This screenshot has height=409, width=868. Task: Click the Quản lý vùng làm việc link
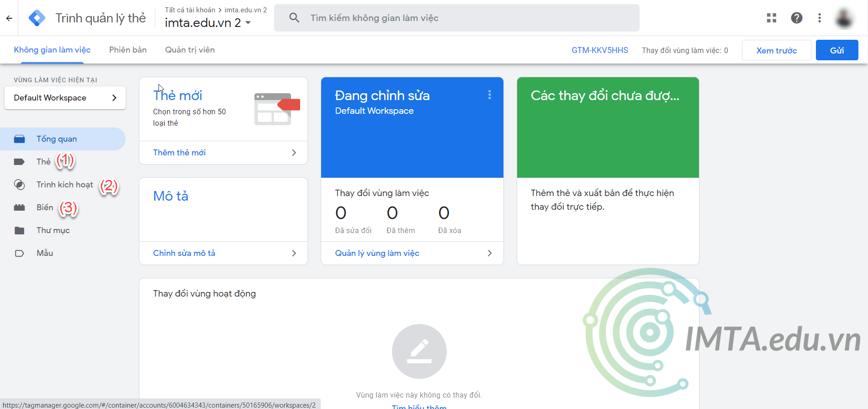tap(377, 253)
